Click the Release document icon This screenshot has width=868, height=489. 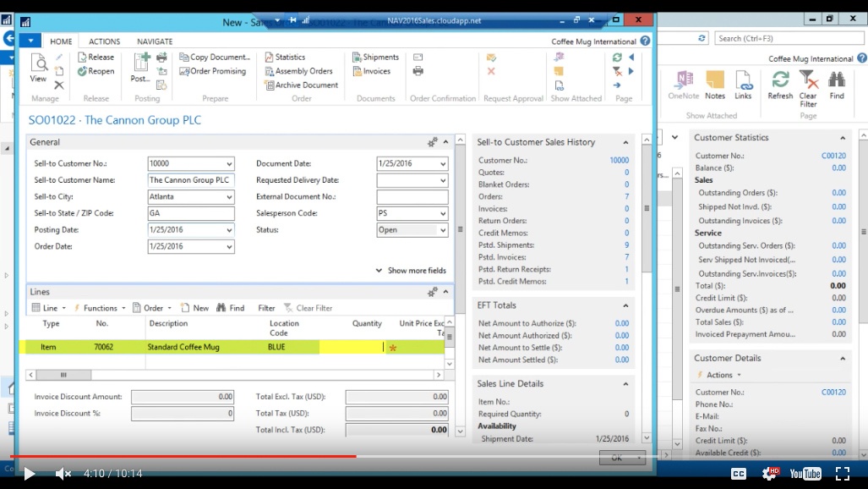tap(96, 57)
